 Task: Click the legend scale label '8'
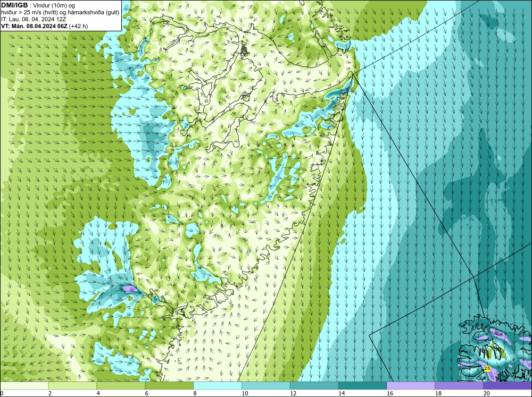click(195, 393)
